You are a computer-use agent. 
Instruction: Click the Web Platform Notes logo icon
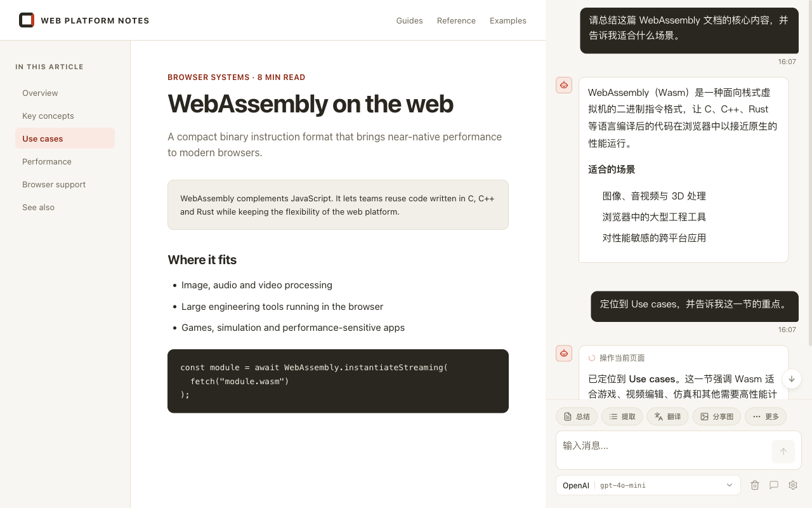coord(27,20)
